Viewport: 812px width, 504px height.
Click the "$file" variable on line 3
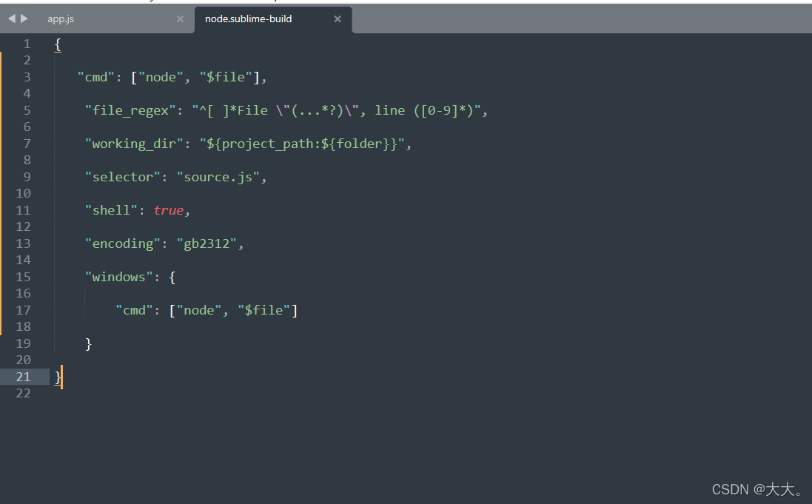(227, 76)
